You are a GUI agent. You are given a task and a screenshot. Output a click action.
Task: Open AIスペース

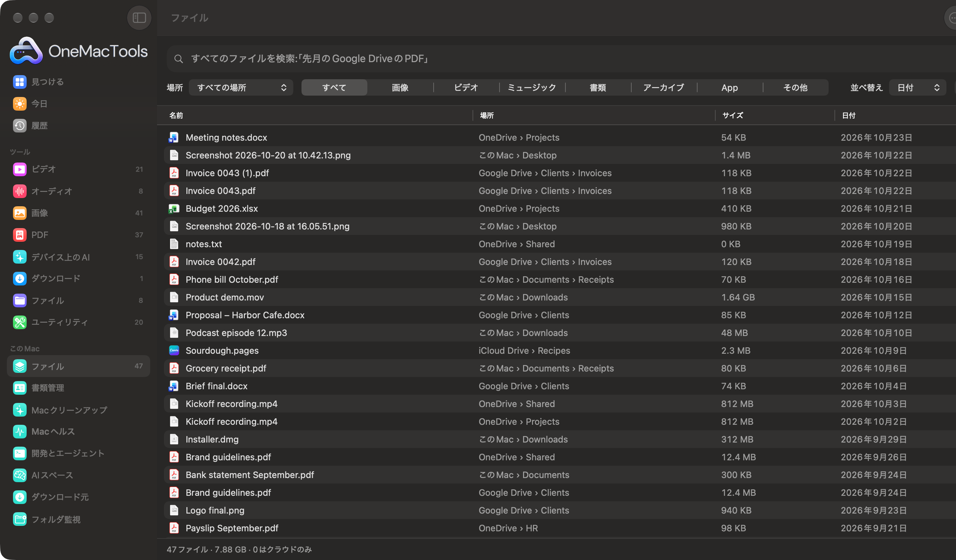[79, 475]
